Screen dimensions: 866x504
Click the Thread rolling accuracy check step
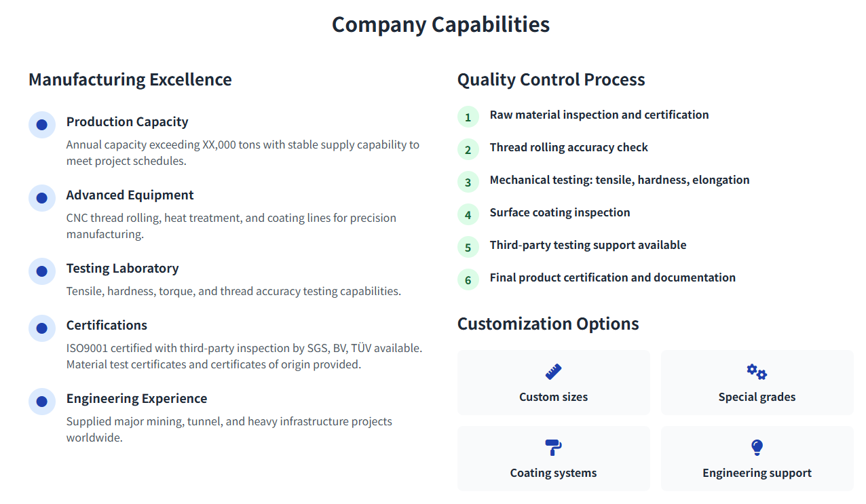(569, 147)
